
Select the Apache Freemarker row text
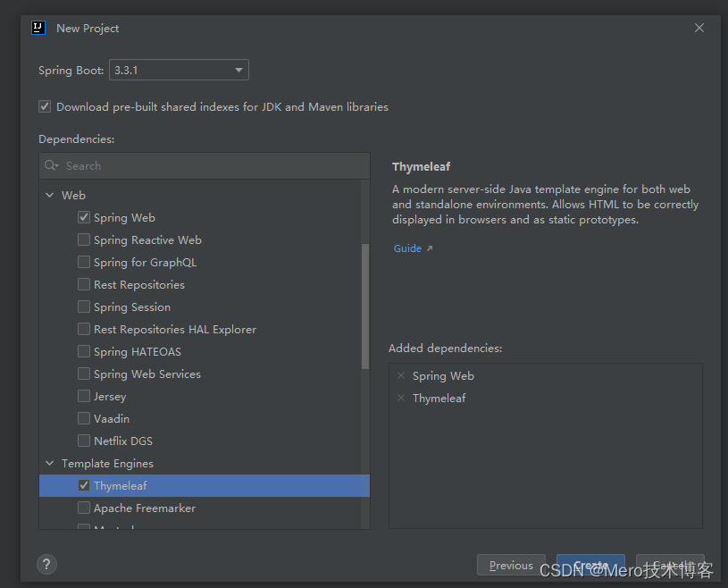point(145,508)
